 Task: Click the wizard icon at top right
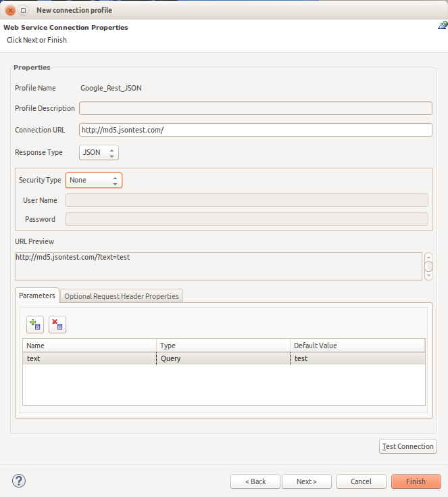click(x=442, y=26)
